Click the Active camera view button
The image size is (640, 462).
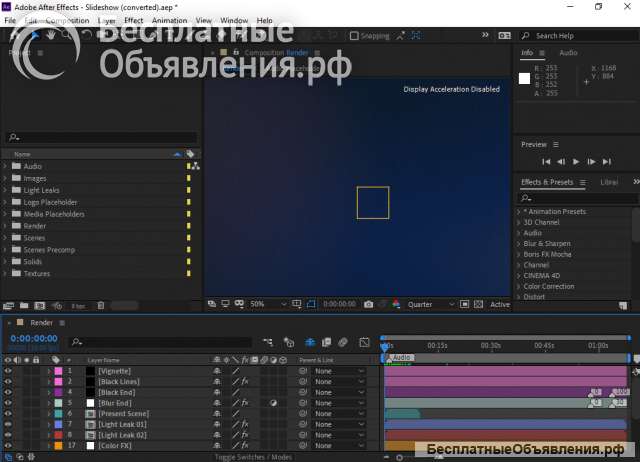point(500,304)
